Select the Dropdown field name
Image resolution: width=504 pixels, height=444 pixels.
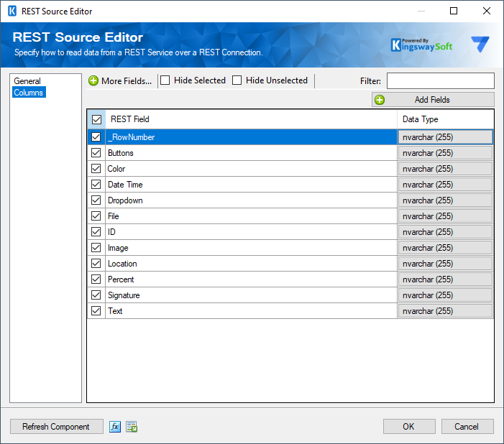tap(125, 200)
